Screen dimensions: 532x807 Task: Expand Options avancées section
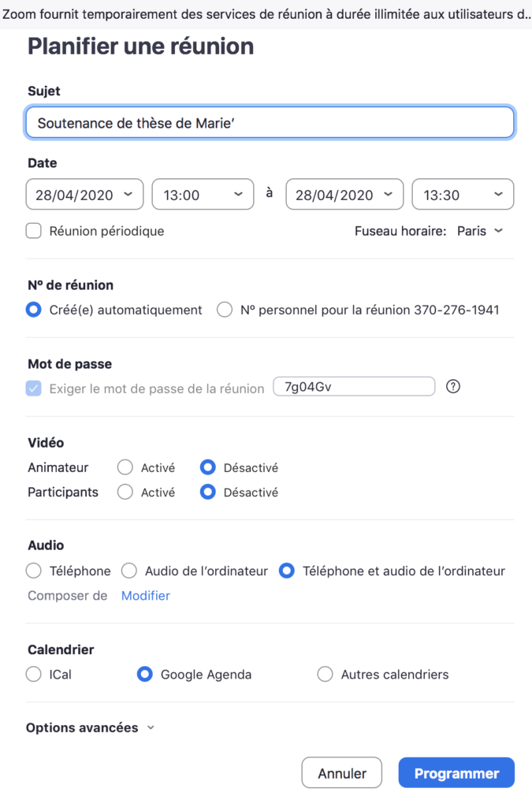click(90, 727)
